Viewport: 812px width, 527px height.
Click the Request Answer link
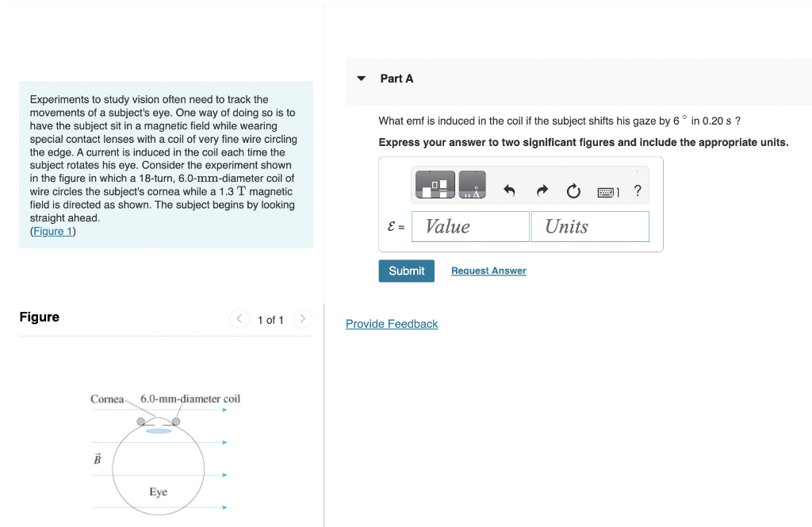coord(488,271)
